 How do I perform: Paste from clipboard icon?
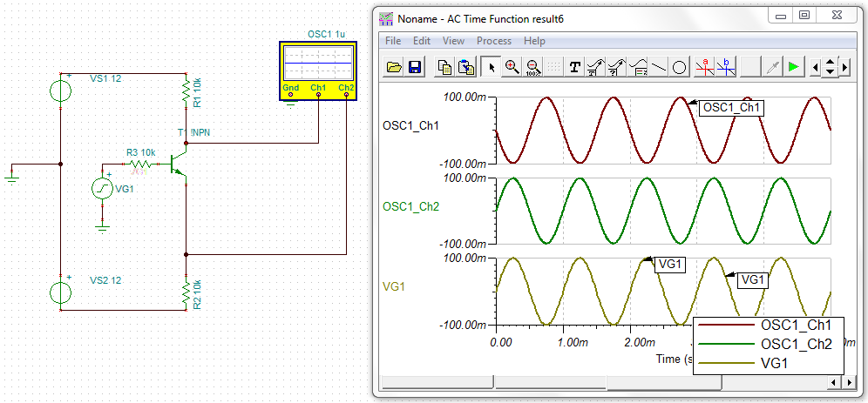467,67
